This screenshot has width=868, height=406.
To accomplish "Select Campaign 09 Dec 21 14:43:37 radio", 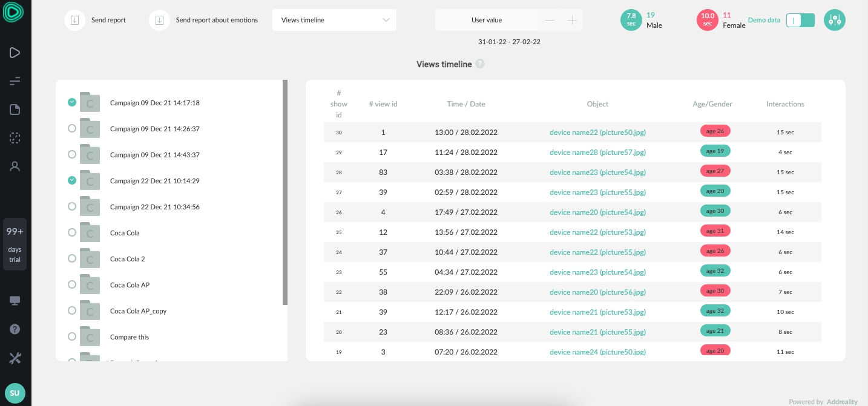I will tap(72, 154).
